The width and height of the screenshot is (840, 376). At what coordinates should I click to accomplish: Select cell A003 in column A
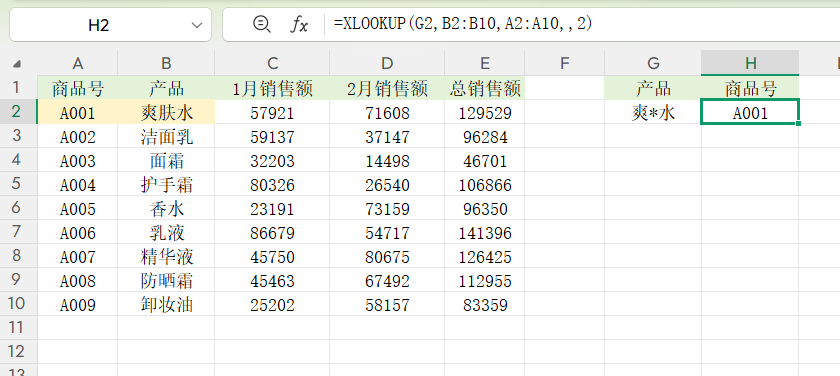(x=78, y=160)
